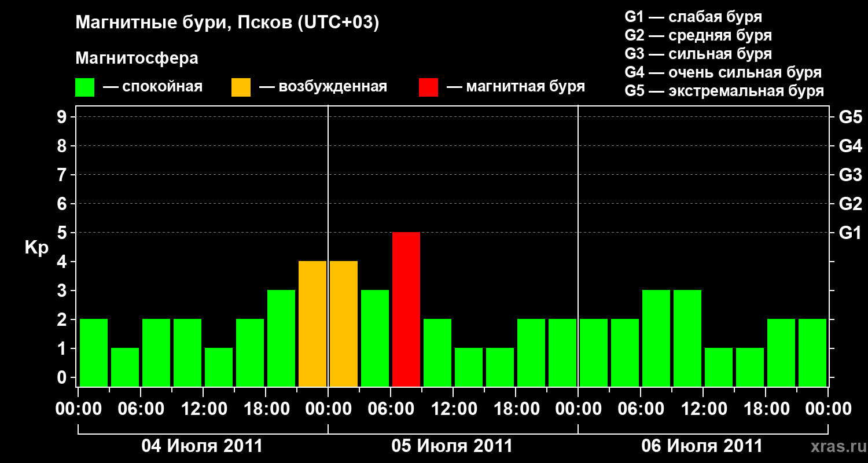Viewport: 868px width, 463px height.
Task: Select the line «G2 — средняя буря»
Action: (x=698, y=35)
